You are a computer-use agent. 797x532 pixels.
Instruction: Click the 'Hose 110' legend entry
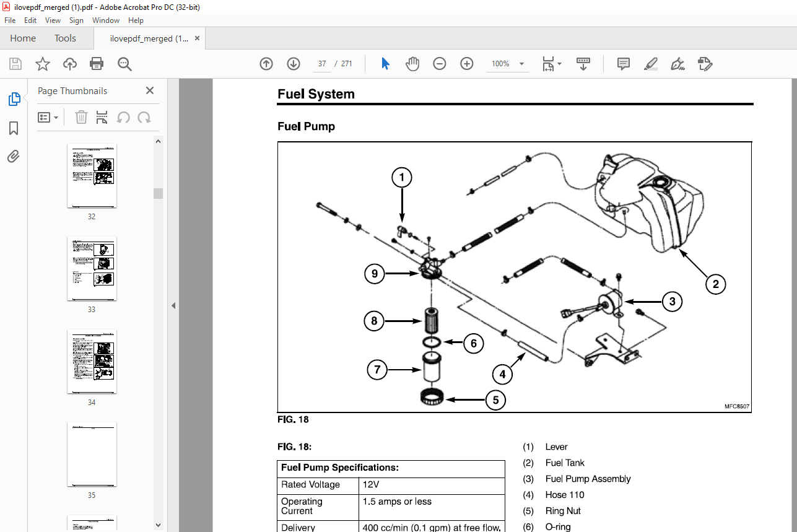point(565,495)
